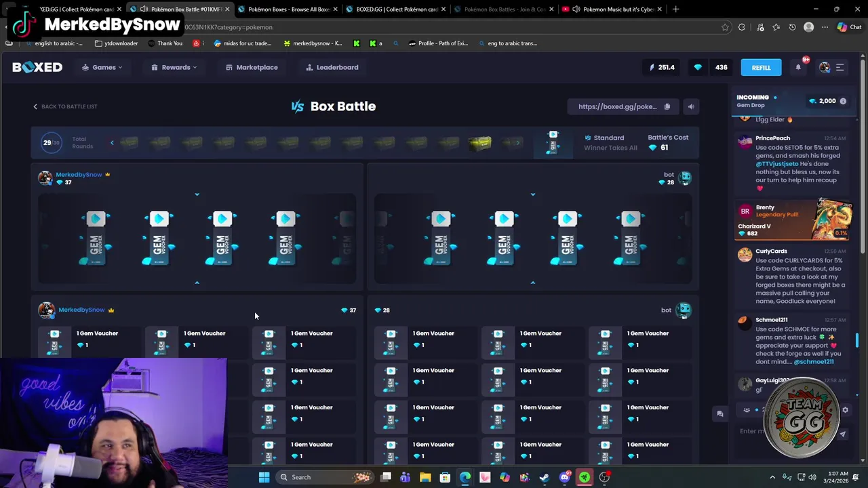Toggle battle sound with speaker button
The height and width of the screenshot is (488, 868).
click(690, 106)
